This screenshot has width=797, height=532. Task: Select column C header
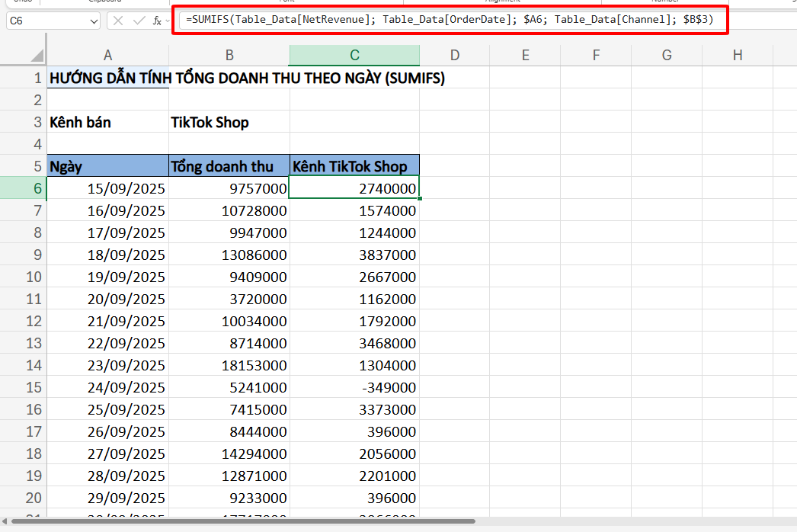(354, 55)
